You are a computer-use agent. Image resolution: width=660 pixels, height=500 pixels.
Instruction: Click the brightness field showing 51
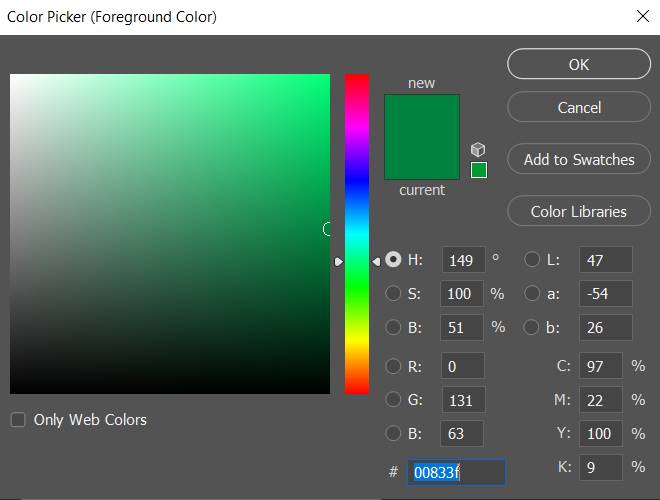tap(462, 327)
